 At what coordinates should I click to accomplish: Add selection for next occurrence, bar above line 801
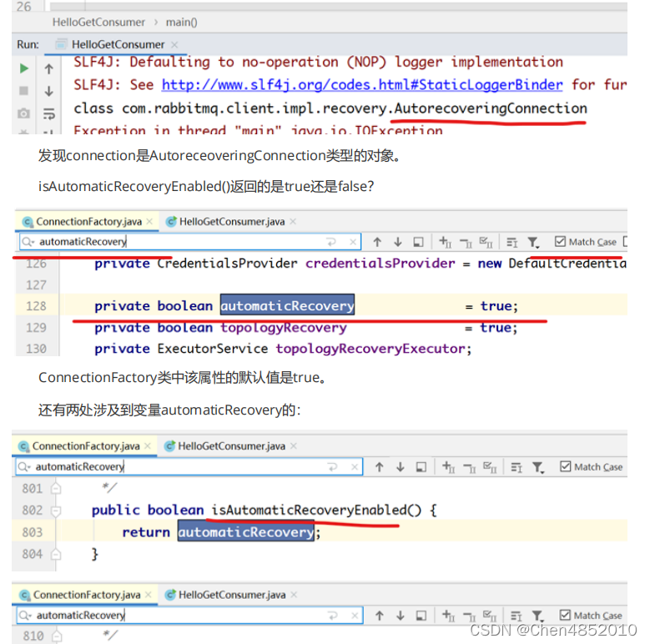click(448, 467)
